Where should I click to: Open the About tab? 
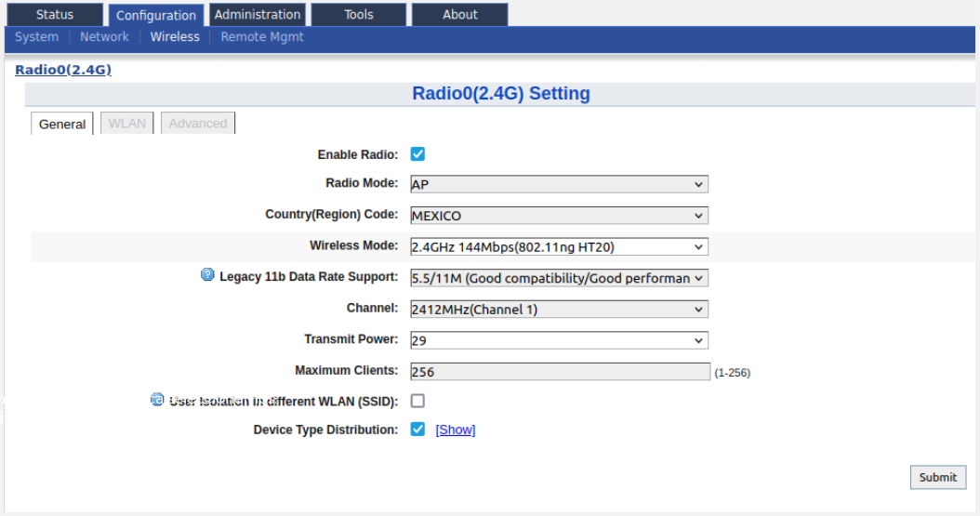tap(460, 14)
